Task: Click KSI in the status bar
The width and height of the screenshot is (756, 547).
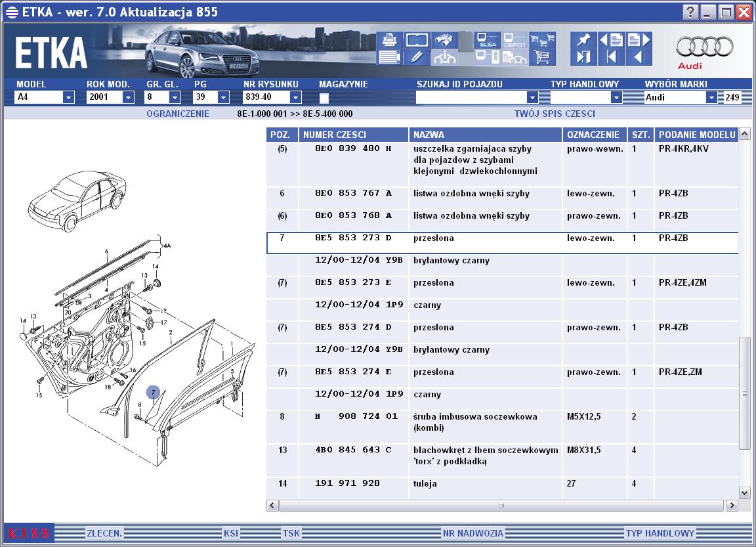Action: 231,533
